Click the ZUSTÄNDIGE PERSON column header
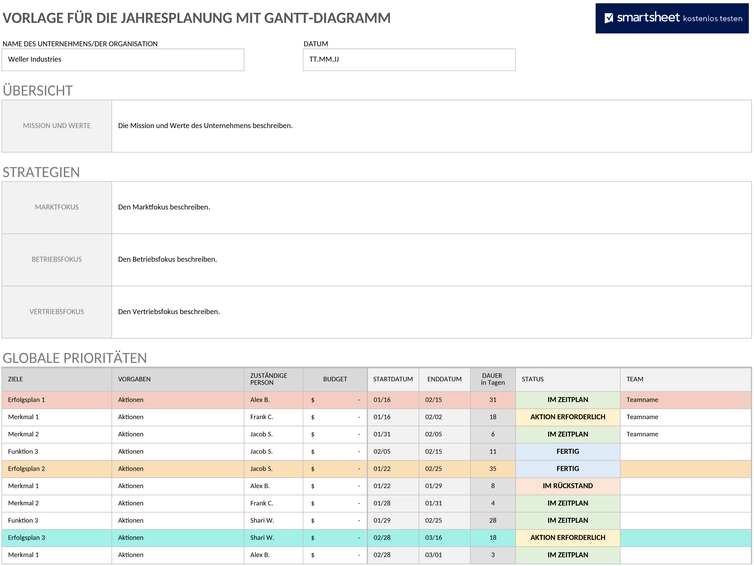The height and width of the screenshot is (566, 754). click(x=274, y=379)
